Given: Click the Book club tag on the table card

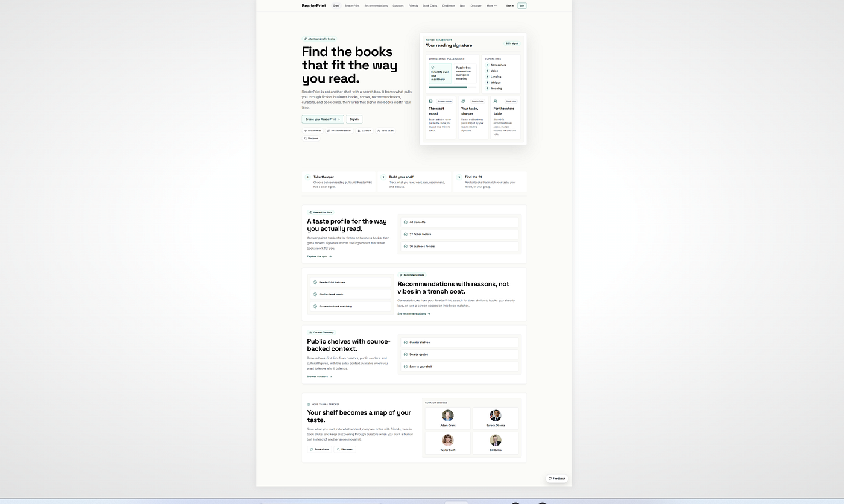Looking at the screenshot, I should tap(511, 101).
